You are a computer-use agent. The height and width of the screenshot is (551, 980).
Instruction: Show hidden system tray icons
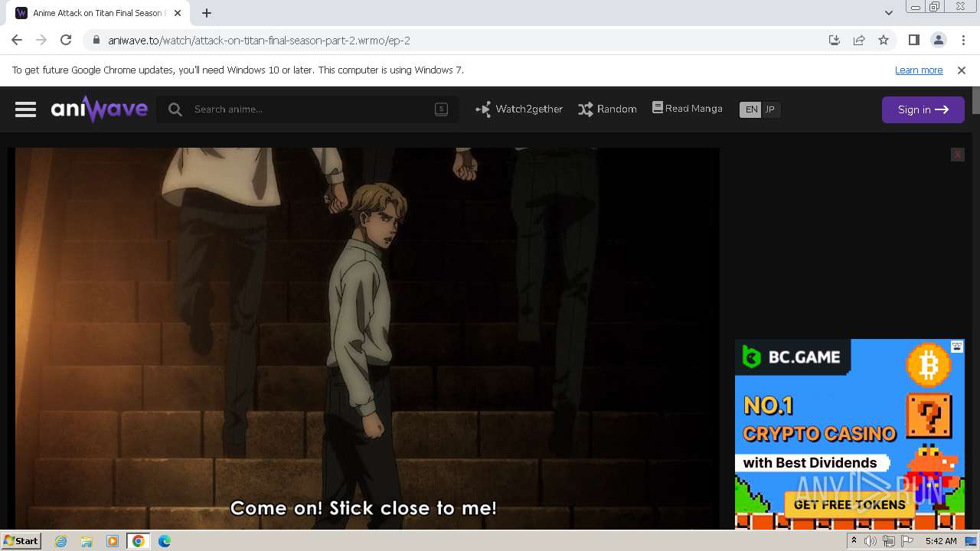(854, 541)
